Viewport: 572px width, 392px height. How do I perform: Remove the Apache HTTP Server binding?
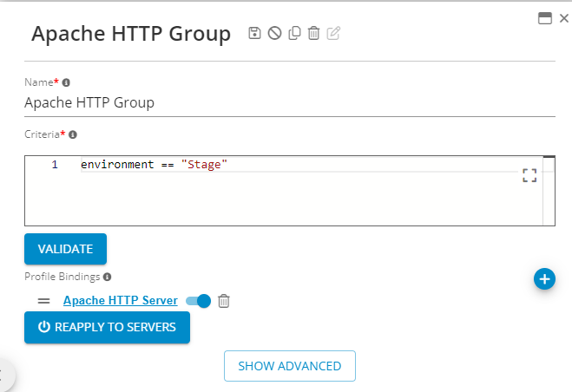(x=224, y=301)
